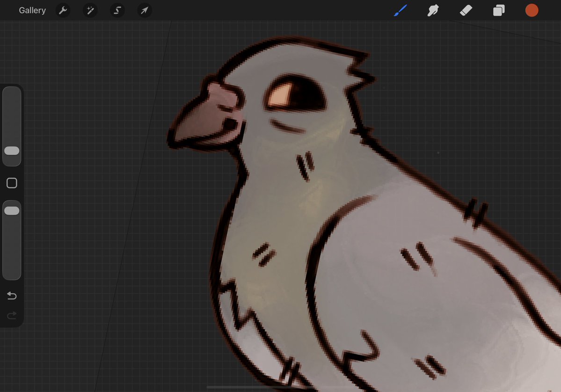Click the bird's eye on the canvas

click(x=296, y=93)
